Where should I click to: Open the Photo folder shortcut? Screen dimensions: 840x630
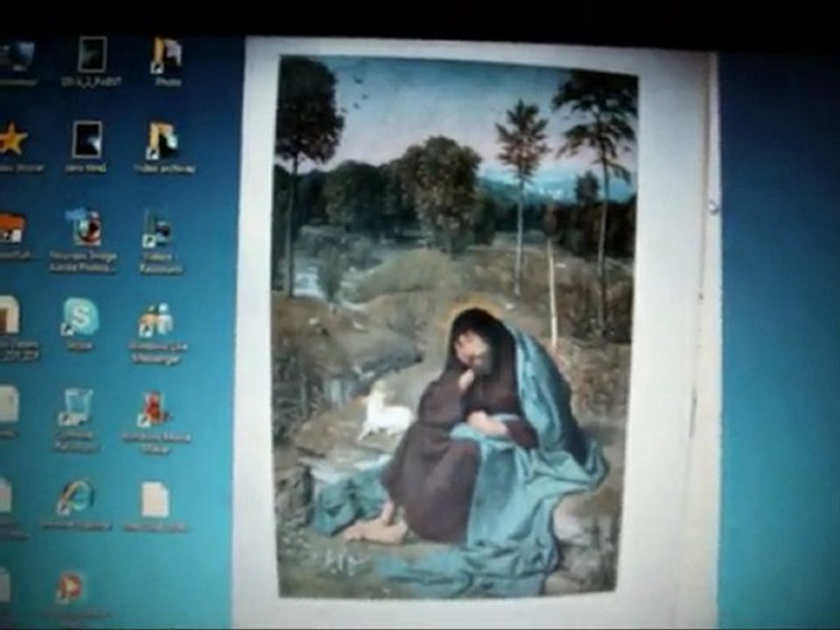click(x=166, y=55)
